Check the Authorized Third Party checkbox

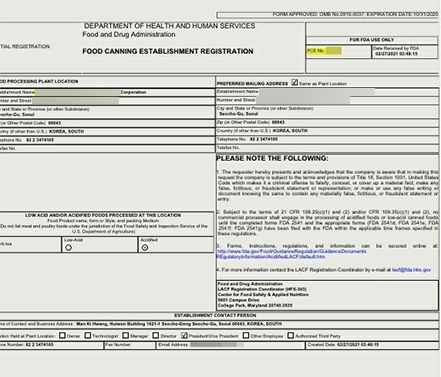[291, 335]
